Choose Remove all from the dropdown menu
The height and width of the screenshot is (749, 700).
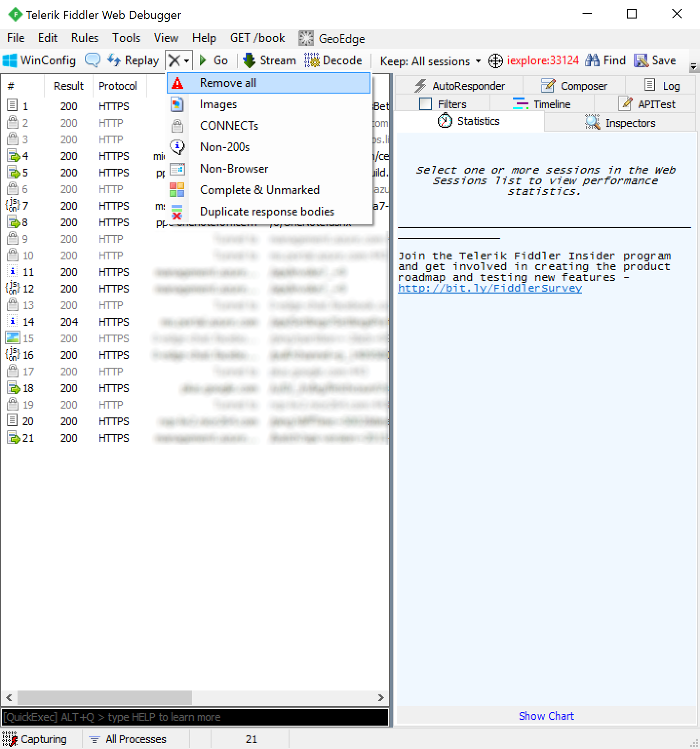228,83
